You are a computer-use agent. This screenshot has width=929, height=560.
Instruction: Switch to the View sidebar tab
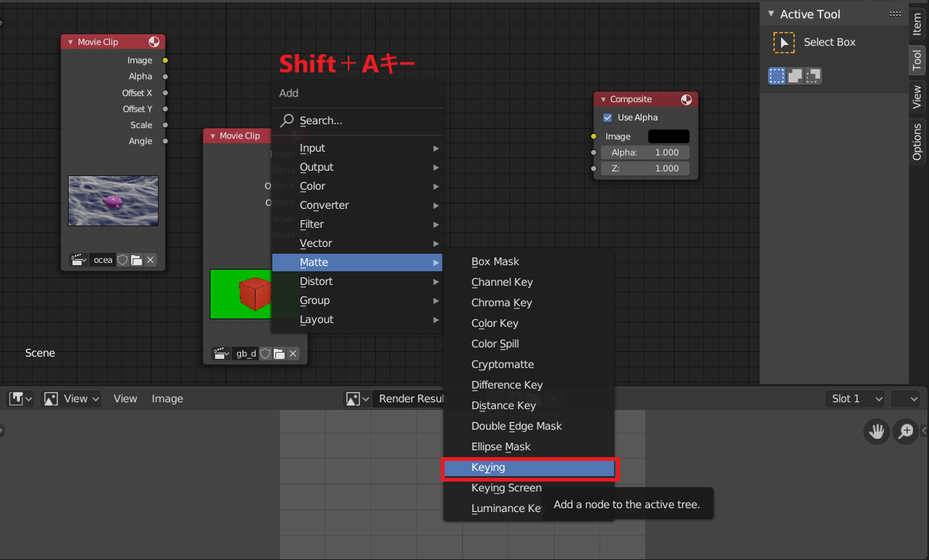tap(917, 97)
